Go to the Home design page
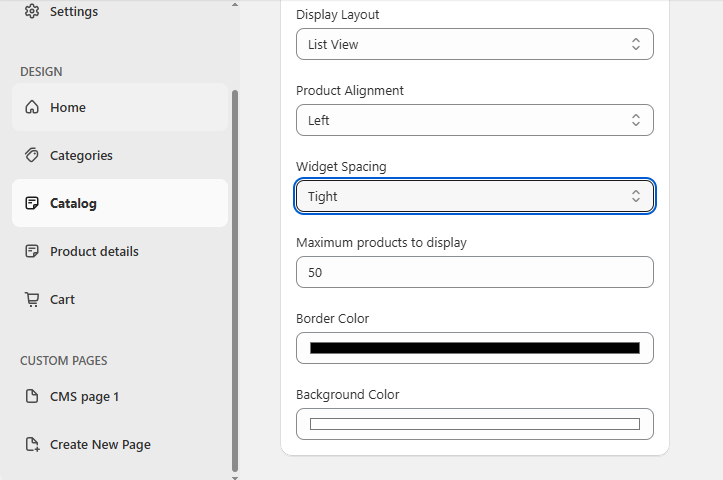This screenshot has height=480, width=723. click(x=120, y=107)
